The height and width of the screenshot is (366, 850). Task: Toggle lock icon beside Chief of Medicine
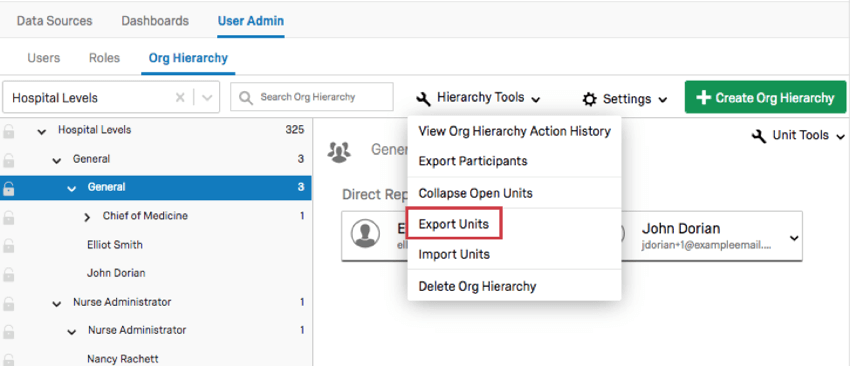(9, 217)
